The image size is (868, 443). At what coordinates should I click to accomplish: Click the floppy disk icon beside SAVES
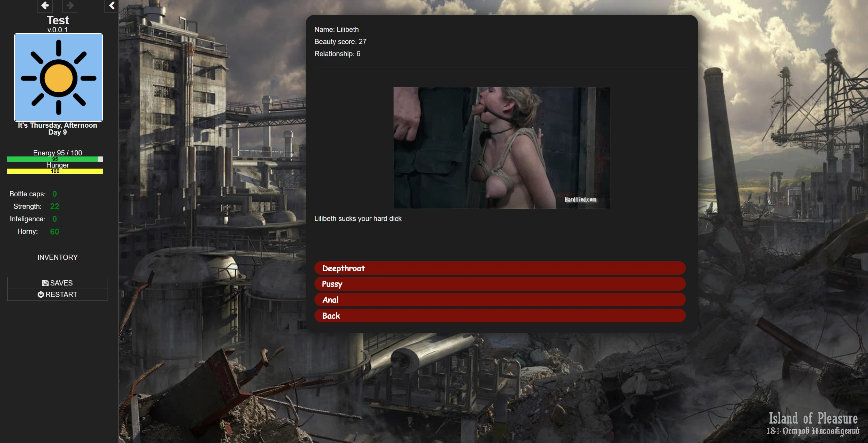click(x=45, y=283)
